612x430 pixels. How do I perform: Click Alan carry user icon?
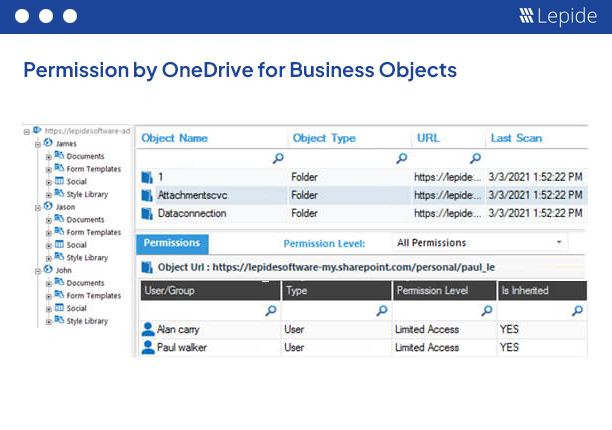(148, 329)
